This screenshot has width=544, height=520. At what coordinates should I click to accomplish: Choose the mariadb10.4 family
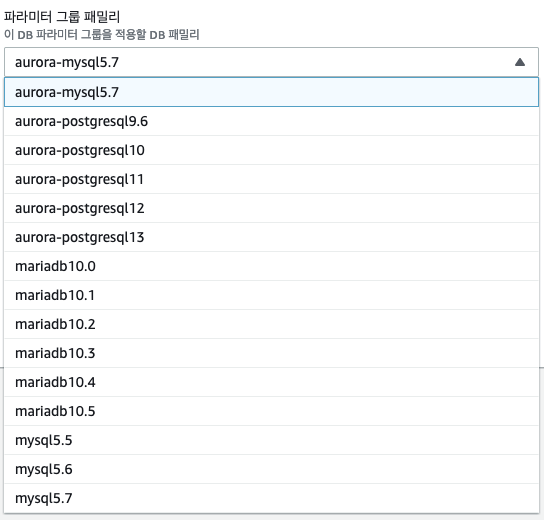pyautogui.click(x=271, y=382)
